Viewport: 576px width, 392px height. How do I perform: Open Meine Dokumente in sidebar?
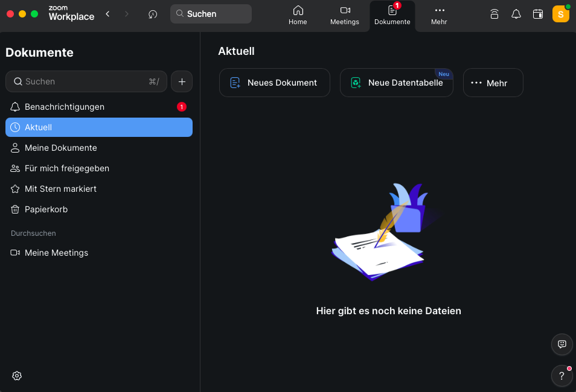60,148
